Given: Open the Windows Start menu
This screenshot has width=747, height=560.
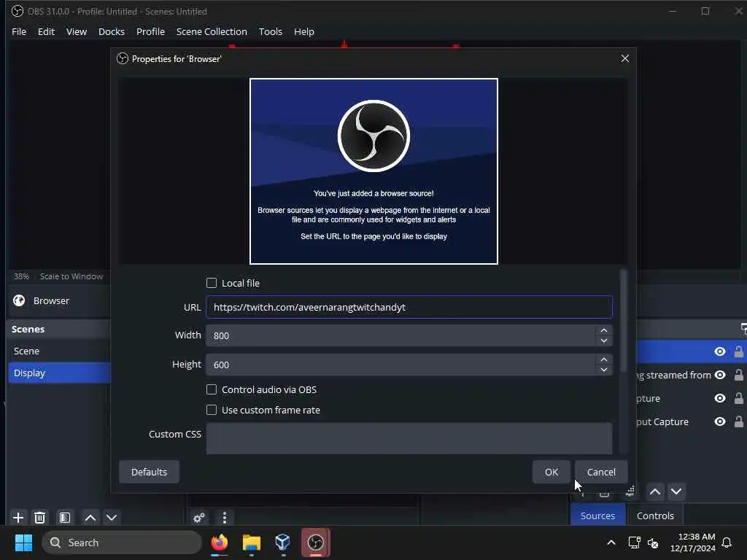Looking at the screenshot, I should [x=23, y=542].
